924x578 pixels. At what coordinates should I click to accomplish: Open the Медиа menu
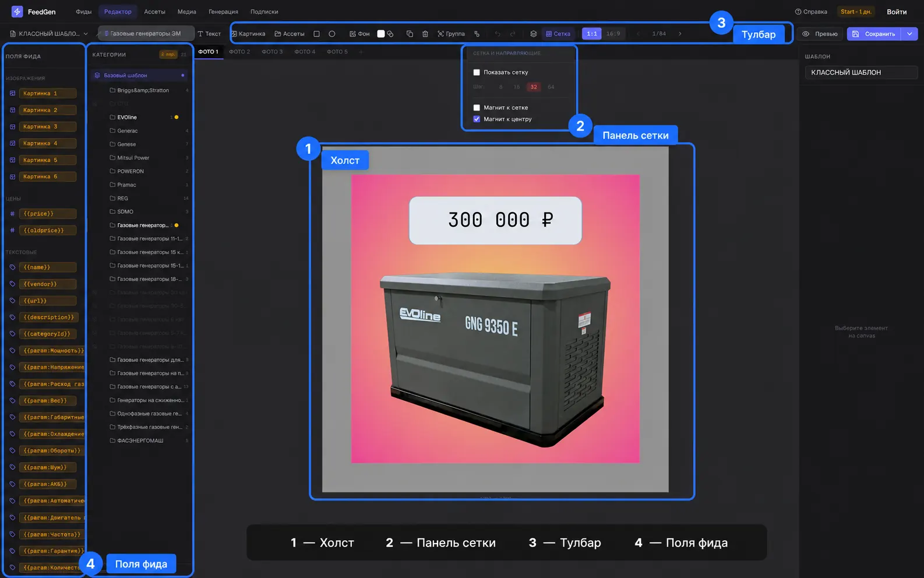[x=186, y=12]
